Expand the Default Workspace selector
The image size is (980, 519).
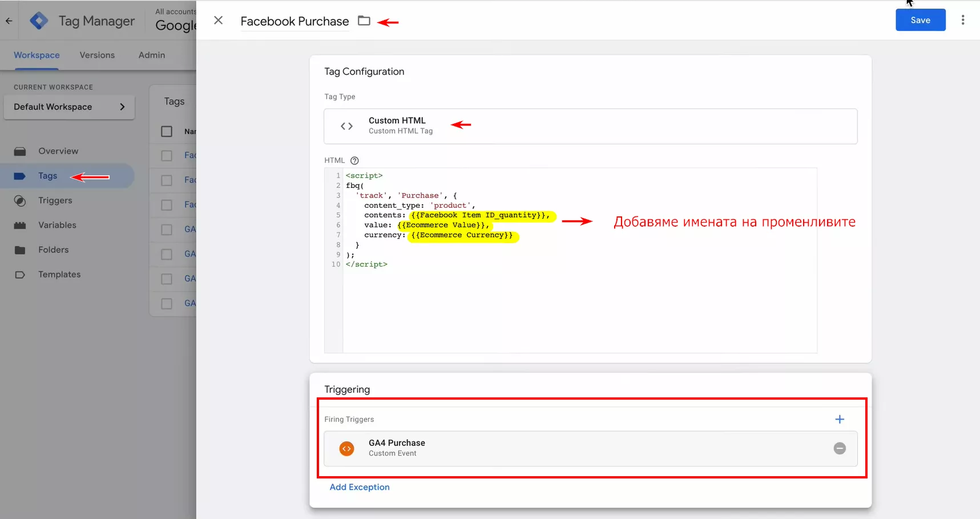[69, 107]
